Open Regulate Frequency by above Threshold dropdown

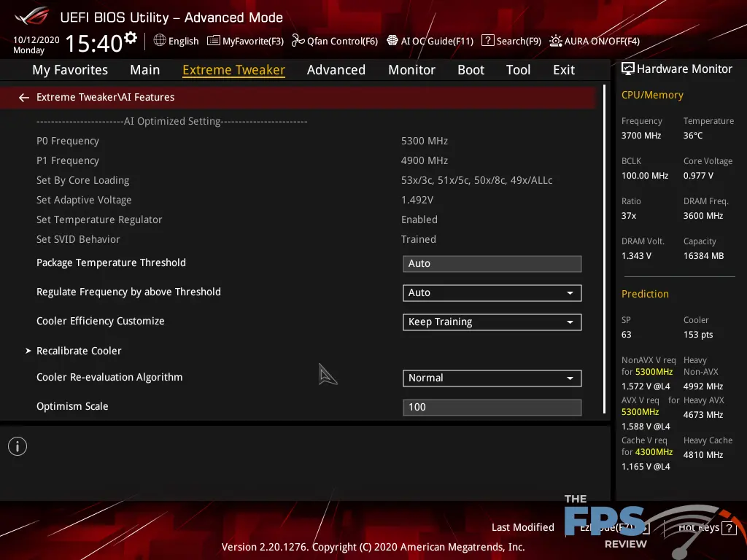coord(492,293)
